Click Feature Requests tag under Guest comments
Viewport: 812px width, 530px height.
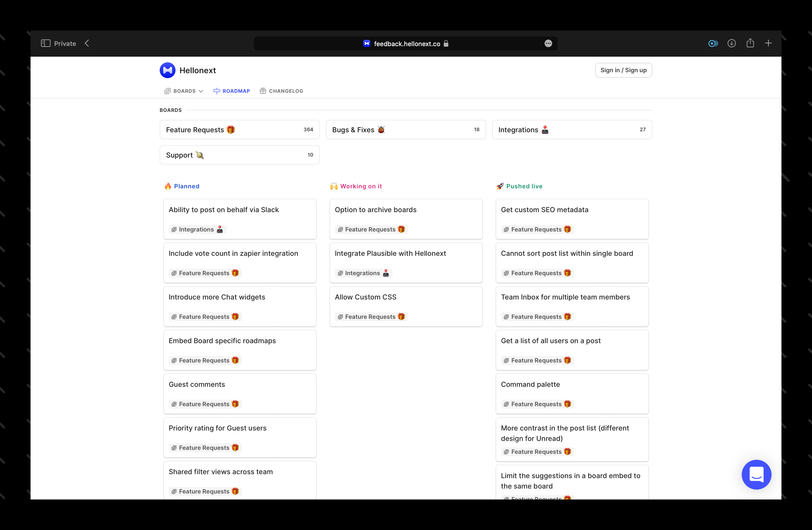coord(205,404)
